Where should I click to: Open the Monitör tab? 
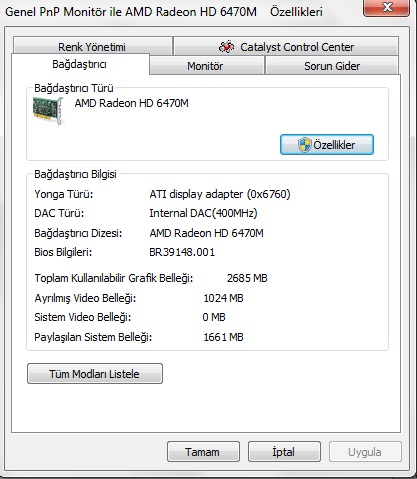pos(207,66)
